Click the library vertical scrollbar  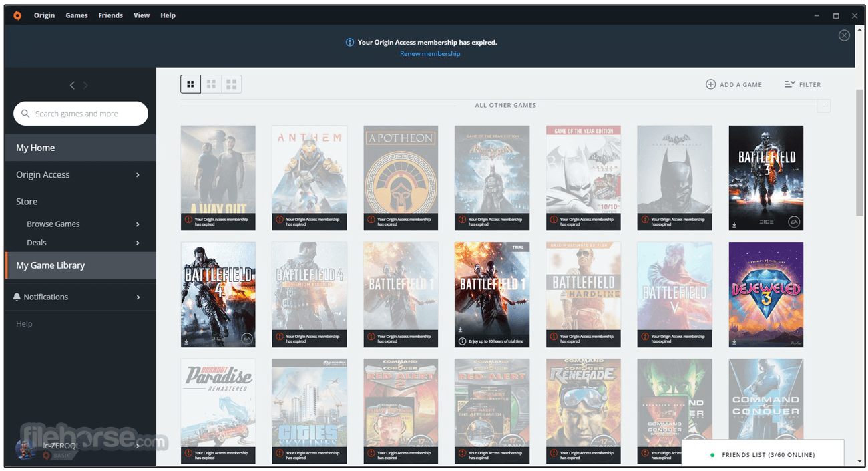pos(859,152)
